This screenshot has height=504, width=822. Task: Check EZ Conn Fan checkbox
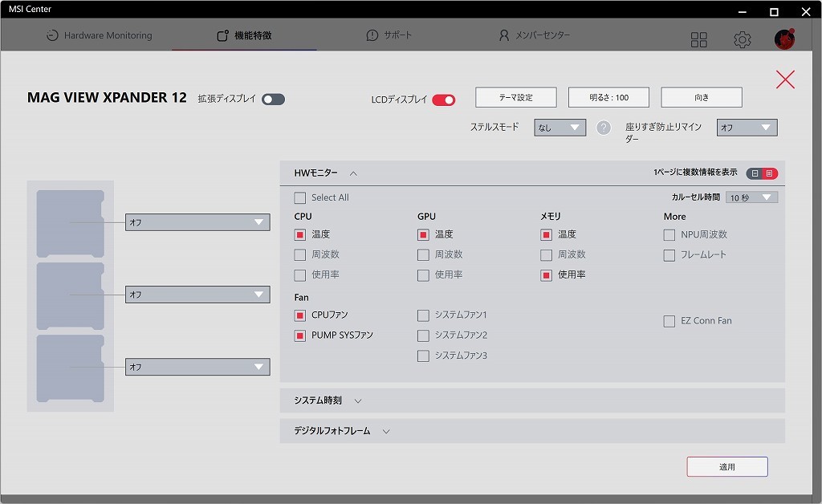669,321
